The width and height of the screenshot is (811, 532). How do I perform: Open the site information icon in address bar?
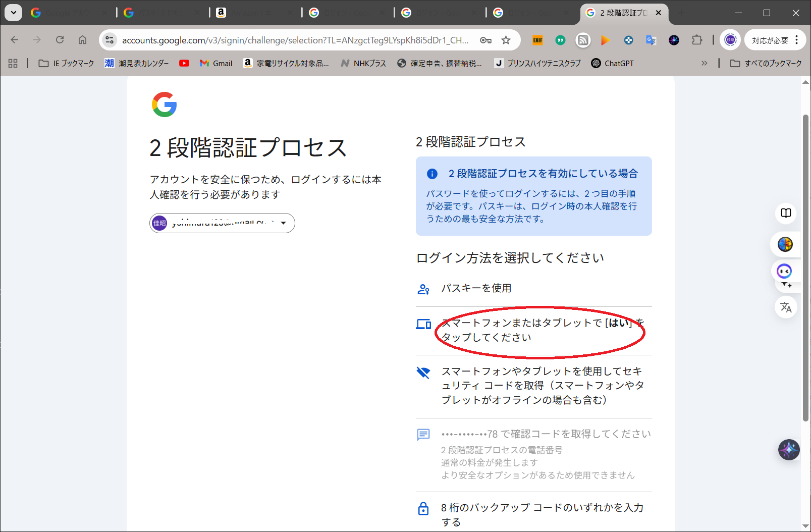coord(110,40)
